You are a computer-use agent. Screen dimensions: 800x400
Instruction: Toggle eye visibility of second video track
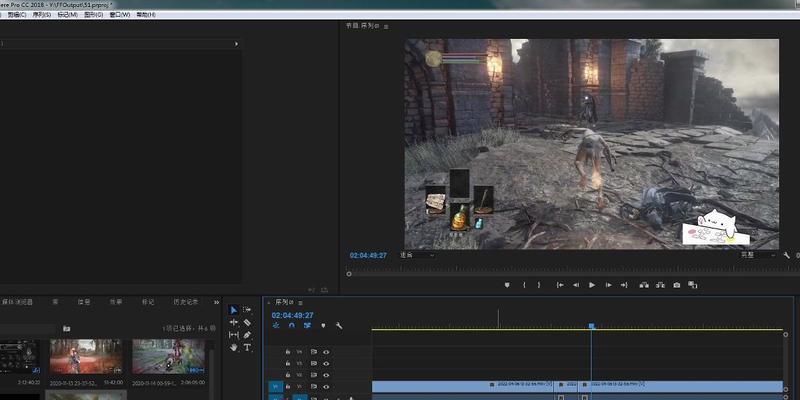[x=326, y=363]
